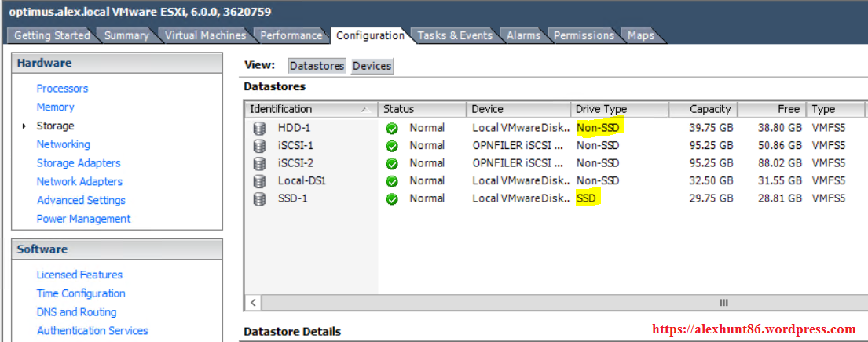The width and height of the screenshot is (868, 342).
Task: Click the HDD-1 datastore disk icon
Action: tap(259, 128)
